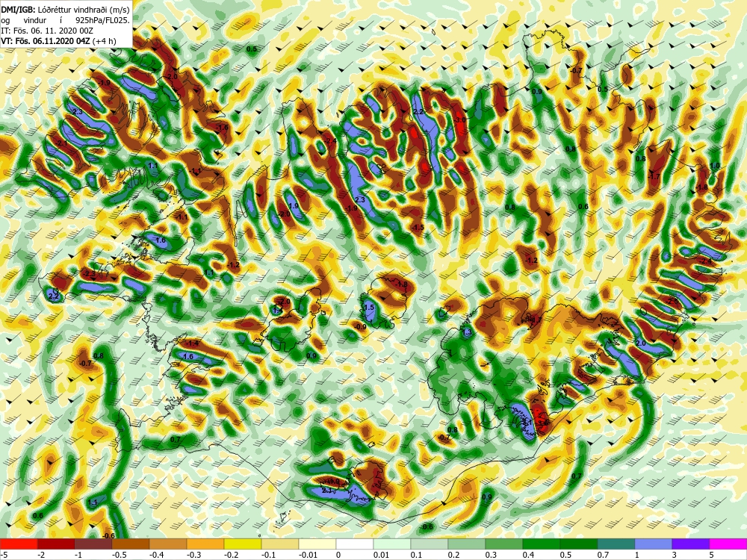This screenshot has height=560, width=747.
Task: Click the tan-orange -0.4 to -0.3 legend swatch
Action: coord(168,544)
